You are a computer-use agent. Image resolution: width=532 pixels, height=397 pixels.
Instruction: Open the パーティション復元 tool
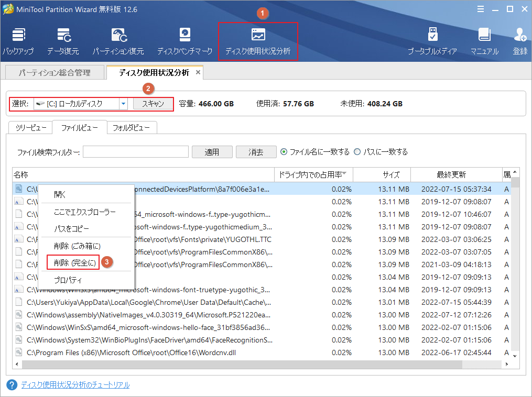click(x=118, y=41)
